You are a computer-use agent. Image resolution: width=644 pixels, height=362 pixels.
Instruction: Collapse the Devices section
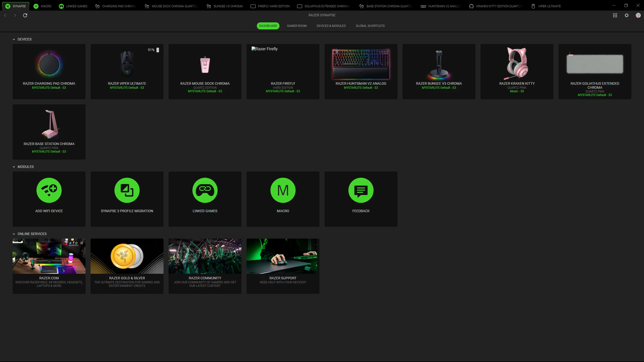pyautogui.click(x=14, y=39)
